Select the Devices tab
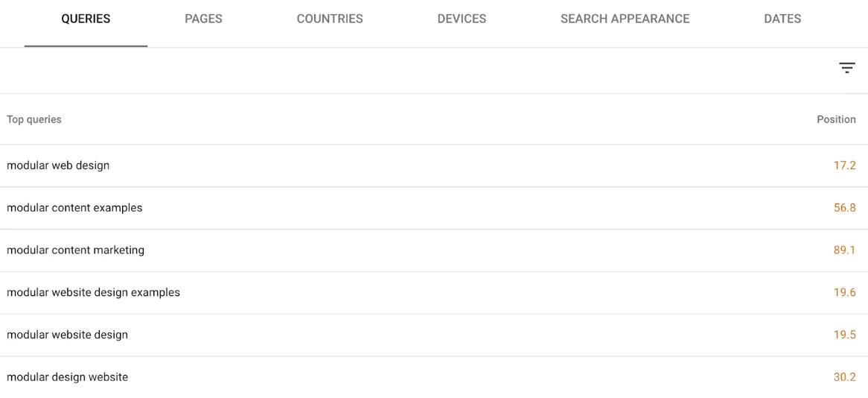 (x=462, y=19)
